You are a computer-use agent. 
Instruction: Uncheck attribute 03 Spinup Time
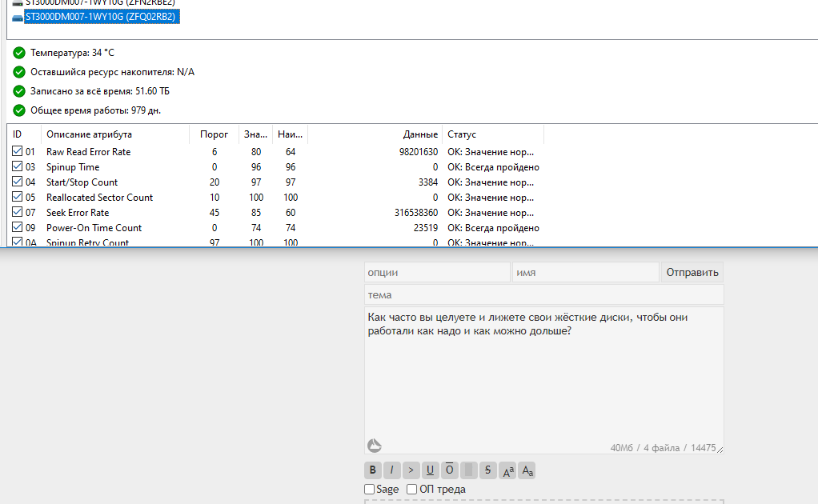18,166
